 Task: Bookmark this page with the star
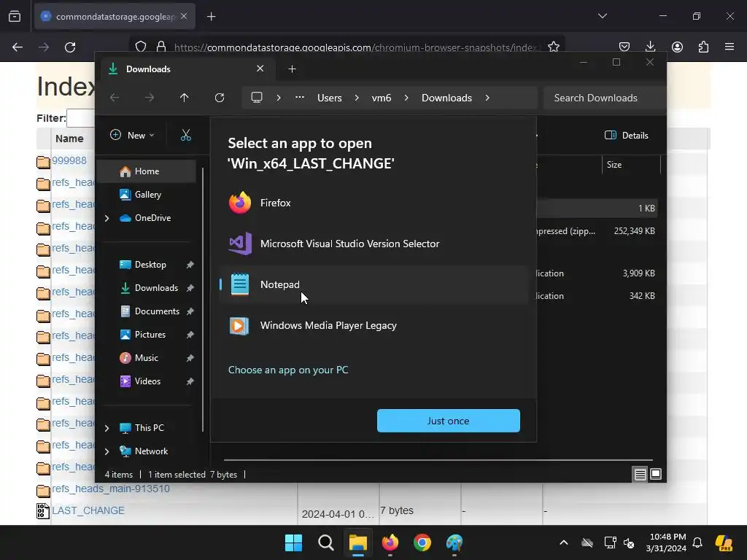point(554,47)
